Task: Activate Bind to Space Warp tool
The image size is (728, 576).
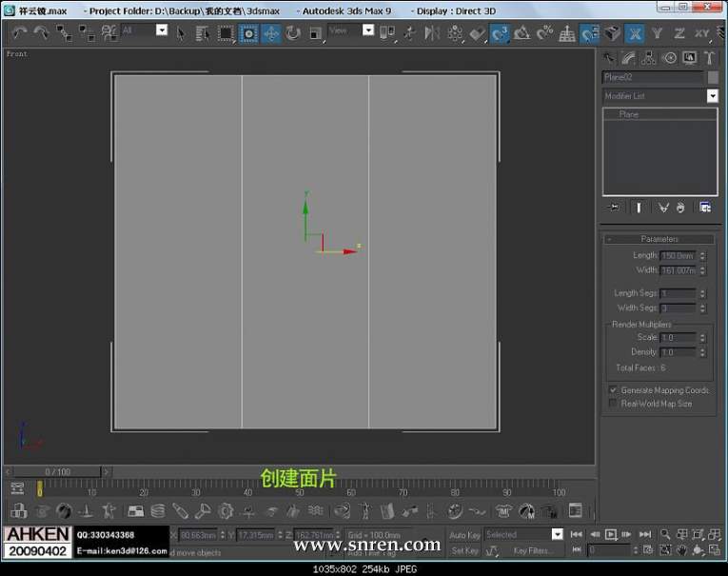Action: [x=109, y=33]
